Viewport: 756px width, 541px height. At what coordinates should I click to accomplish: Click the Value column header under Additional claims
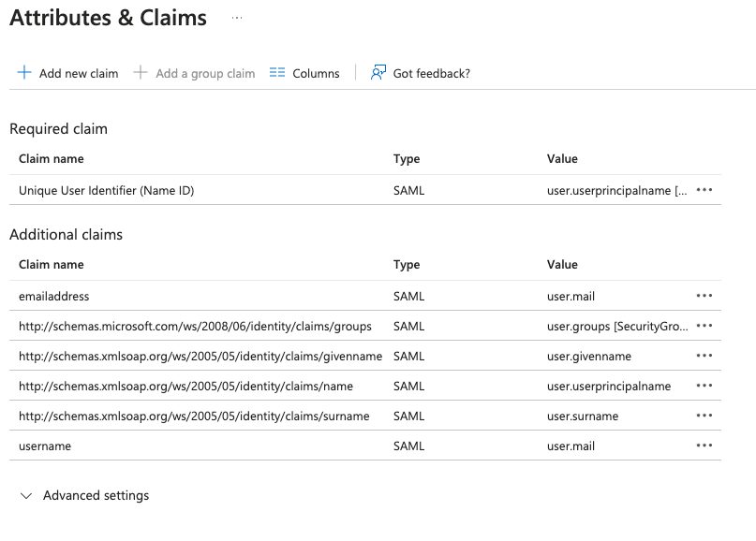tap(562, 265)
